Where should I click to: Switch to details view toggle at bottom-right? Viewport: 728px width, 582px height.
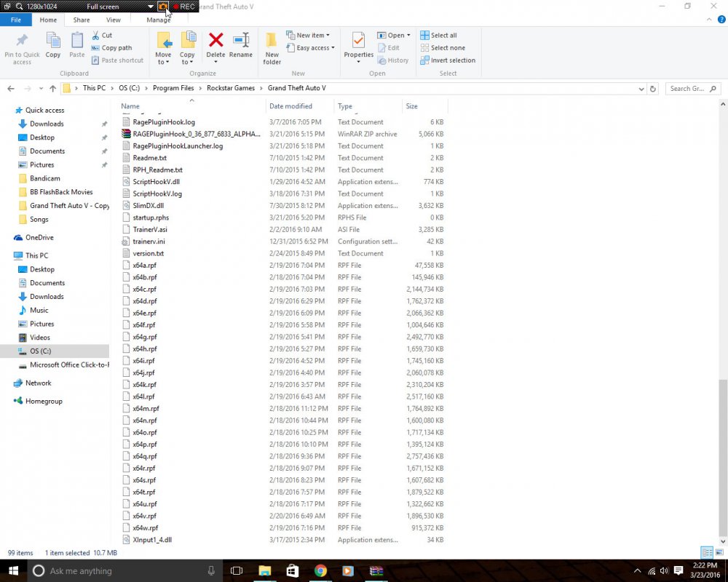(x=707, y=552)
